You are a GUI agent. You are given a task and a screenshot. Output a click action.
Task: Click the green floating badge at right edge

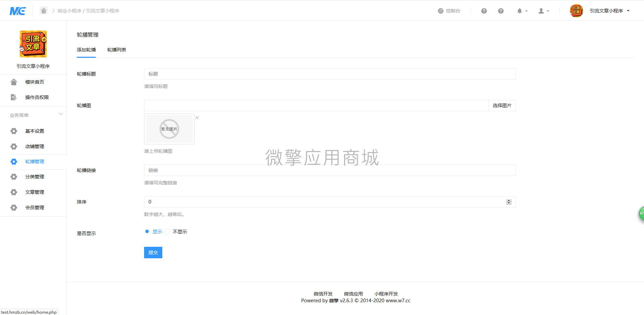coord(641,214)
